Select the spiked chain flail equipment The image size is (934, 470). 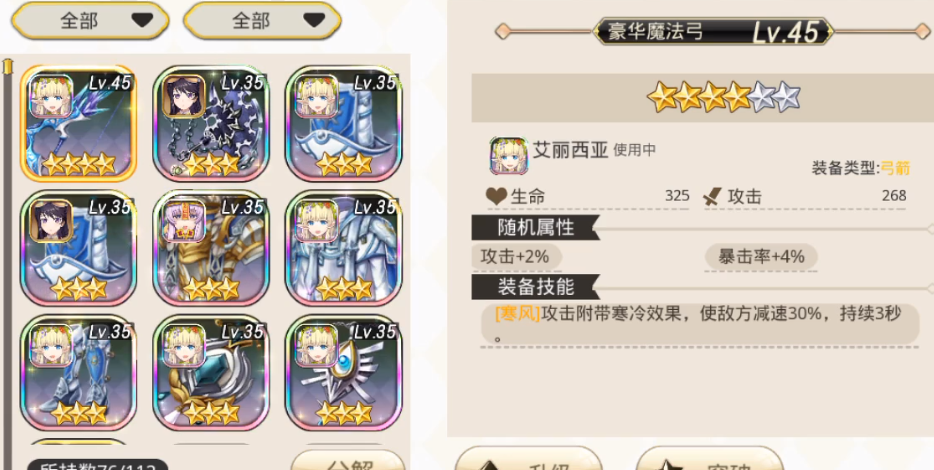211,123
